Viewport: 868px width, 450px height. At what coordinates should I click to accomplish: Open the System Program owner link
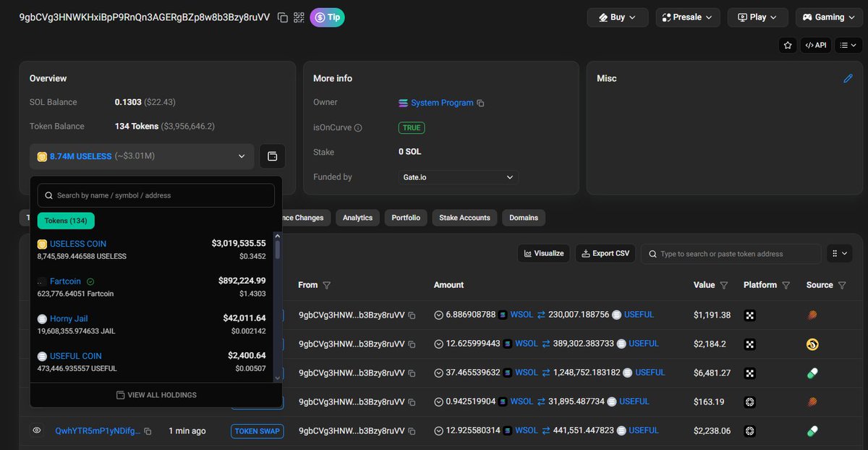point(442,103)
